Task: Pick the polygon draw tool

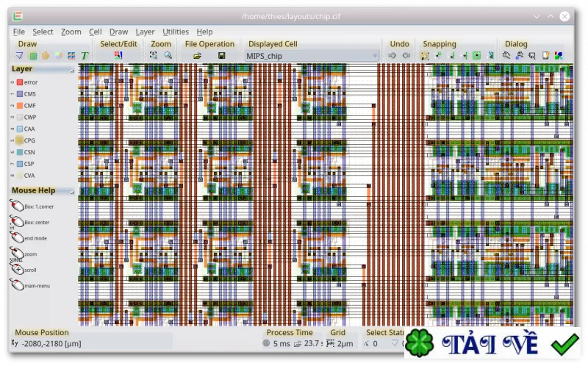Action: (46, 56)
